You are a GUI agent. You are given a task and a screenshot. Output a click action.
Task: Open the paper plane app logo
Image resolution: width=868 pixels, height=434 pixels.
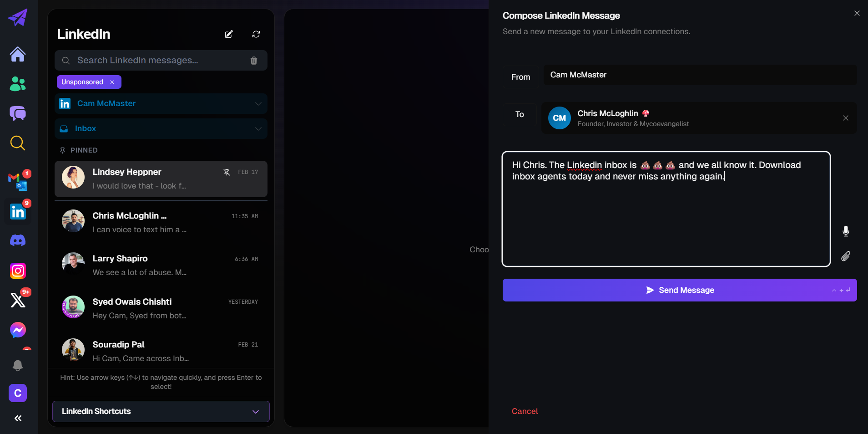[x=18, y=18]
